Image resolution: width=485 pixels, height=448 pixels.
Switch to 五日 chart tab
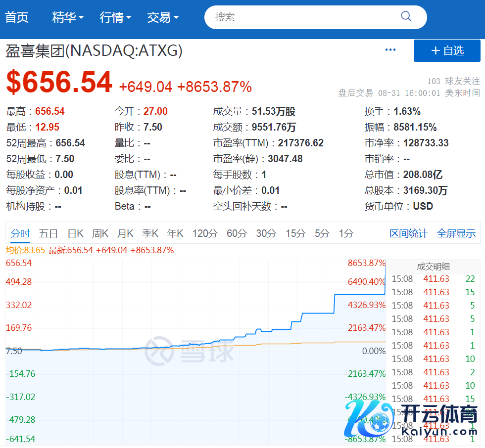[x=48, y=233]
